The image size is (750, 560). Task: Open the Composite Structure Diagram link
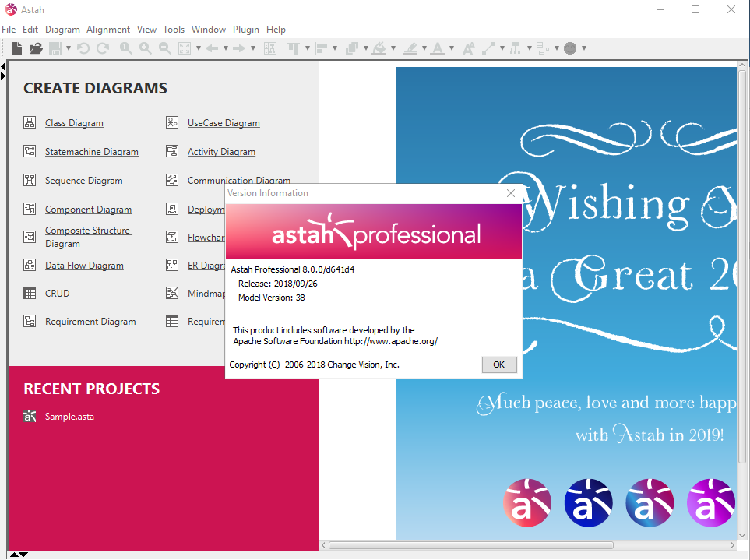[89, 237]
